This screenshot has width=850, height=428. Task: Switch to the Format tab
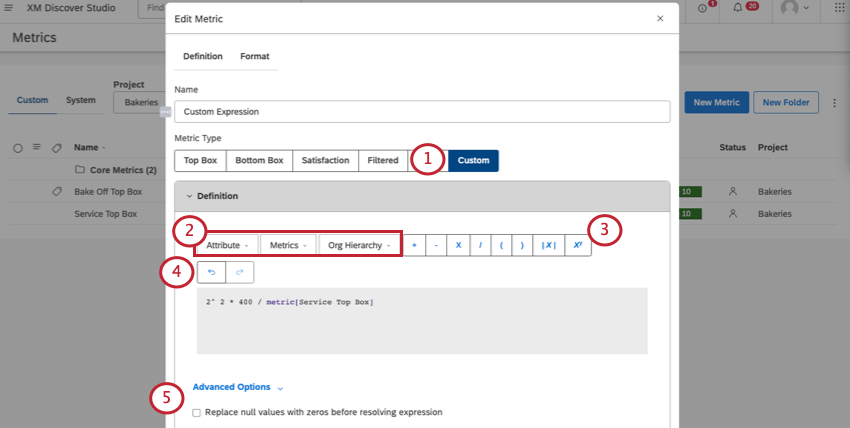coord(254,57)
